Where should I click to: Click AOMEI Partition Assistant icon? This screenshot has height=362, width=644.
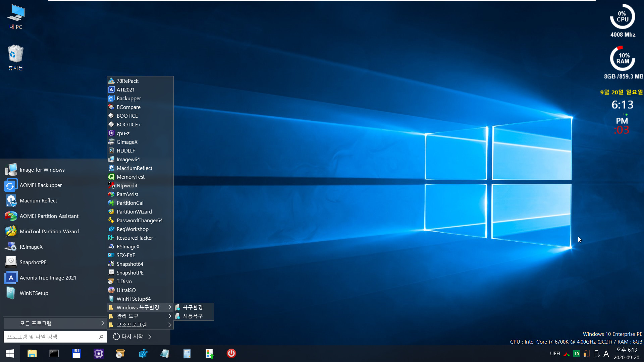[11, 216]
